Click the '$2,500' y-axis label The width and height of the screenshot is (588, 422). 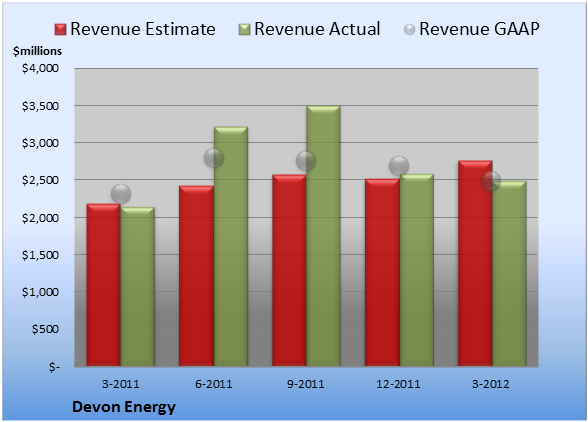tap(40, 180)
